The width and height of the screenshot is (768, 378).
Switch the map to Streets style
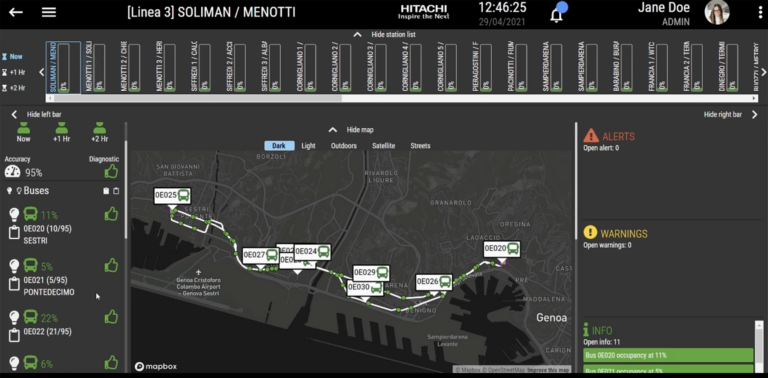pyautogui.click(x=420, y=146)
